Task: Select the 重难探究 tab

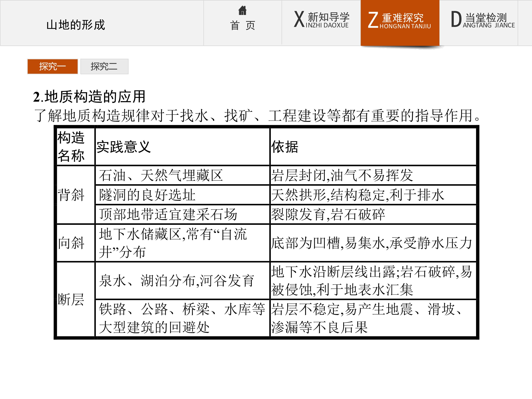Action: (400, 23)
